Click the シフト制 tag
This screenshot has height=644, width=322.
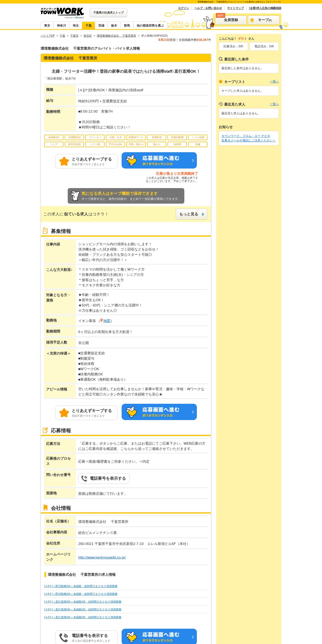[x=95, y=144]
